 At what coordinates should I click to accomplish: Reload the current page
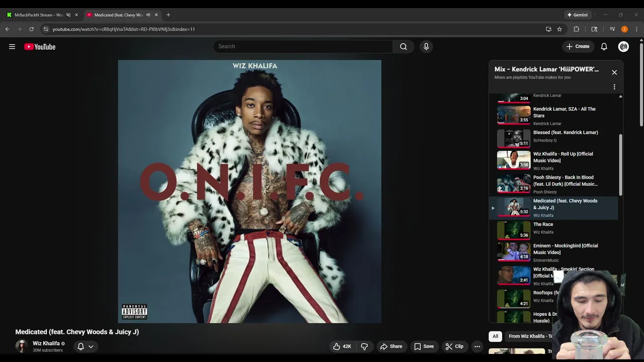(31, 29)
